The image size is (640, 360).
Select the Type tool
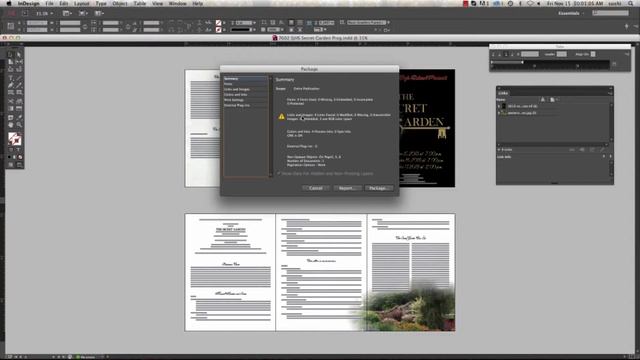point(11,78)
